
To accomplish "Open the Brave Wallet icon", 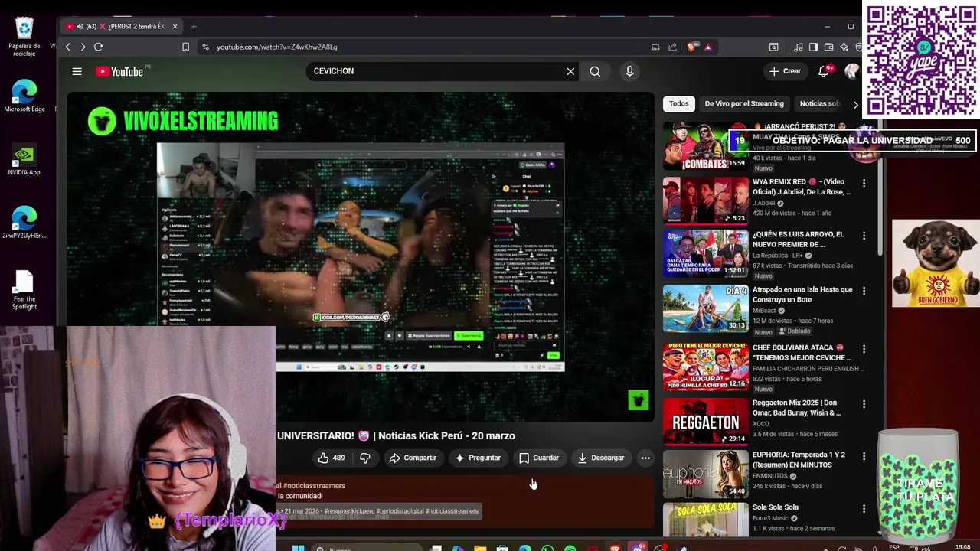I will [828, 47].
